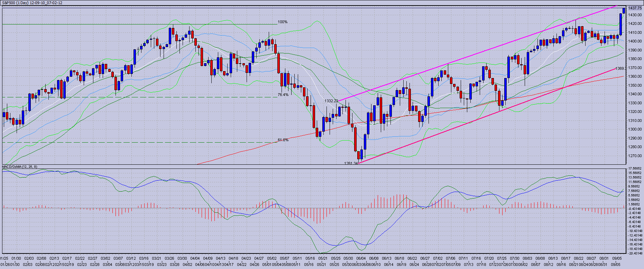Select the 1270.00 mark on price axis
The height and width of the screenshot is (269, 644).
tap(635, 156)
